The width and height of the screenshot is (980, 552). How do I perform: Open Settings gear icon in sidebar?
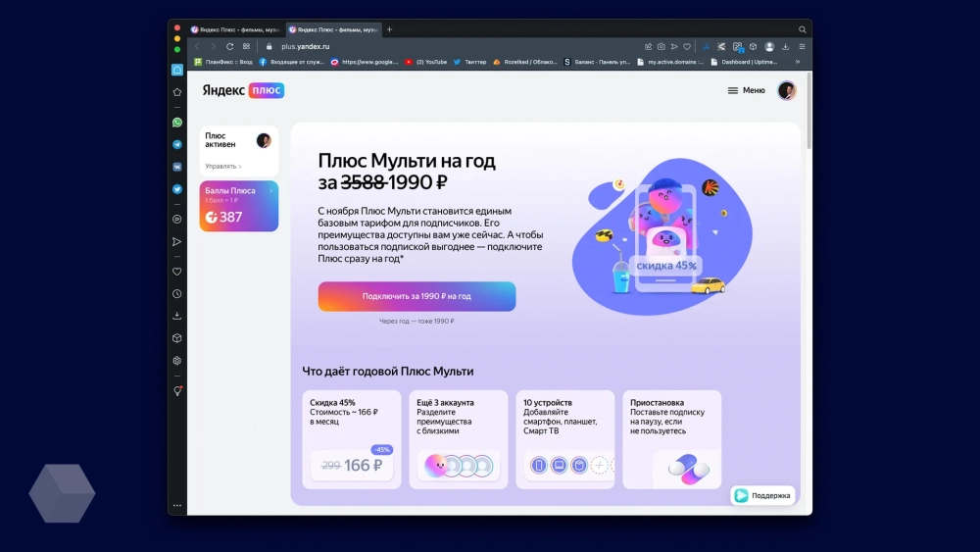[177, 361]
